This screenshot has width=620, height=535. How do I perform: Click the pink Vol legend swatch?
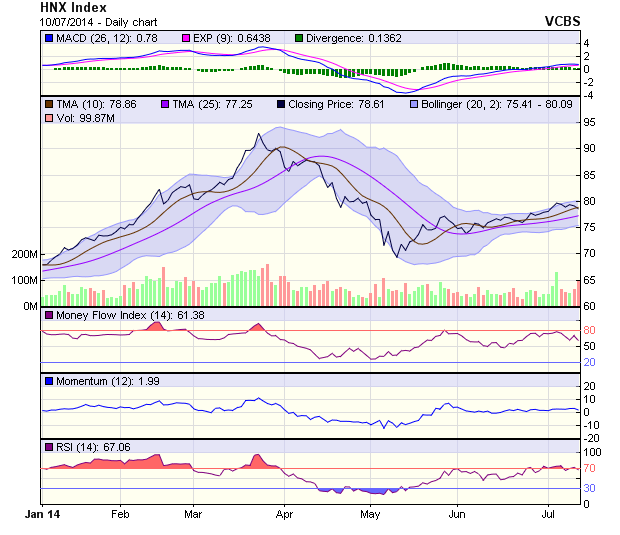[49, 119]
